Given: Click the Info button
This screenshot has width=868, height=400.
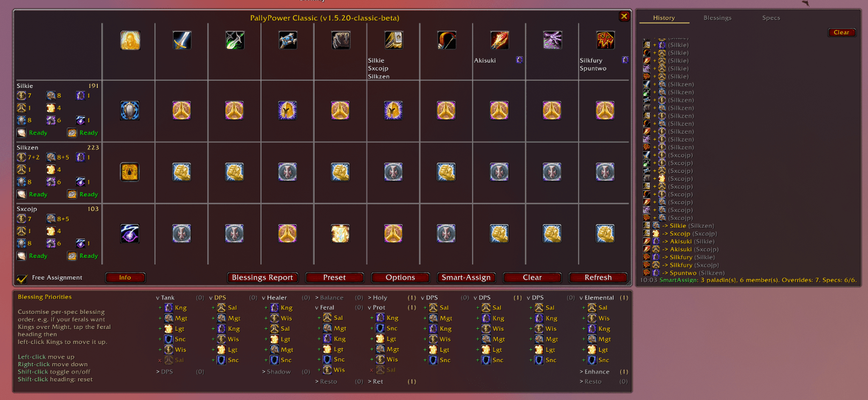Looking at the screenshot, I should 125,278.
